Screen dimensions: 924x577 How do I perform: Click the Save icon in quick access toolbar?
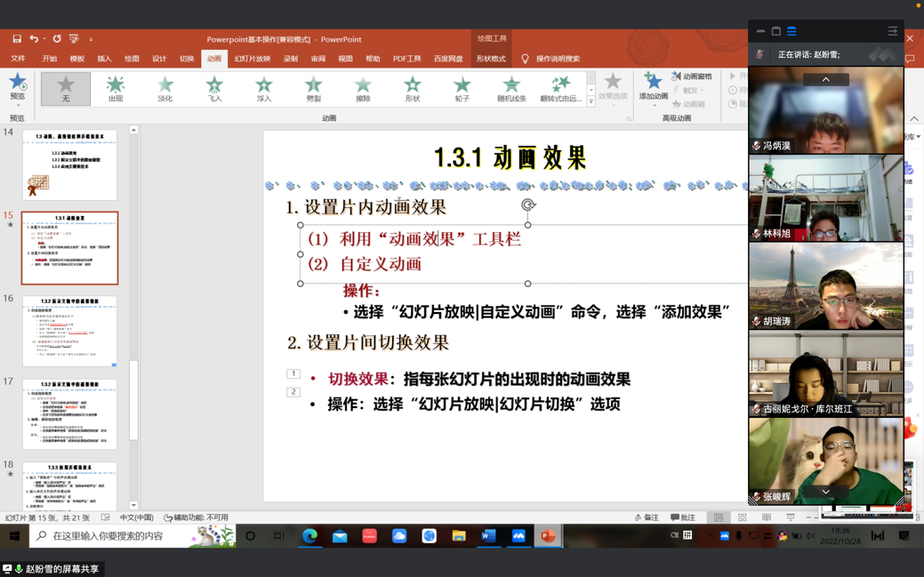[17, 39]
